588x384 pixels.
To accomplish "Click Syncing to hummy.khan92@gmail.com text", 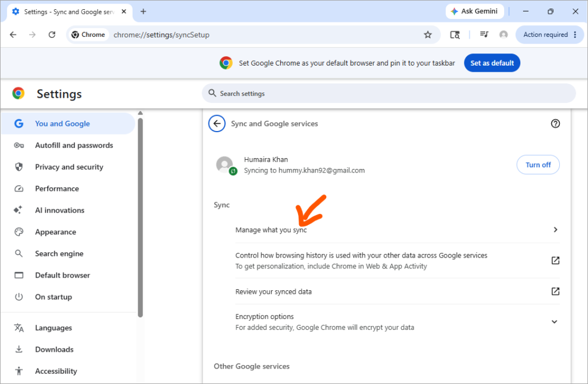I will (x=304, y=170).
